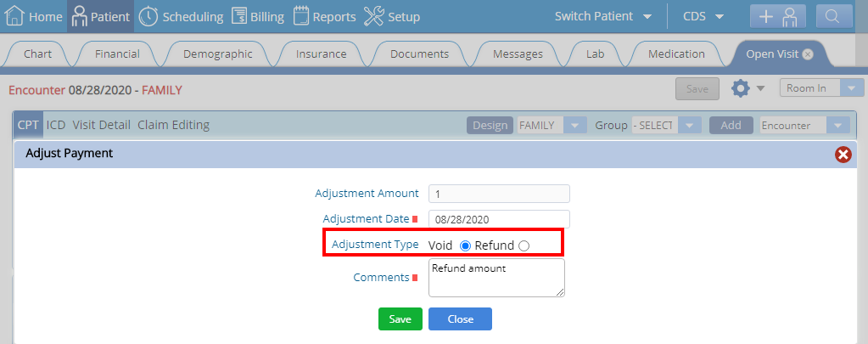Close the Adjust Payment dialog
868x344 pixels.
pos(843,155)
